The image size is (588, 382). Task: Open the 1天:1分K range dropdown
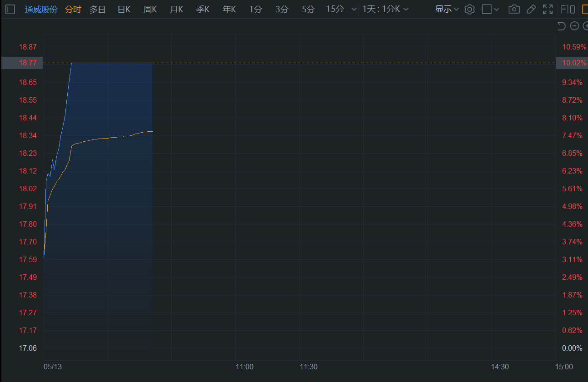pos(385,9)
